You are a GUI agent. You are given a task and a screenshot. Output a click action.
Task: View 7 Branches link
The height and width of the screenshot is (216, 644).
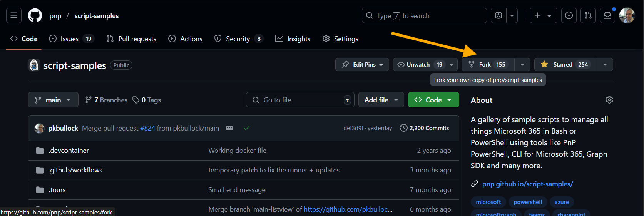(106, 100)
